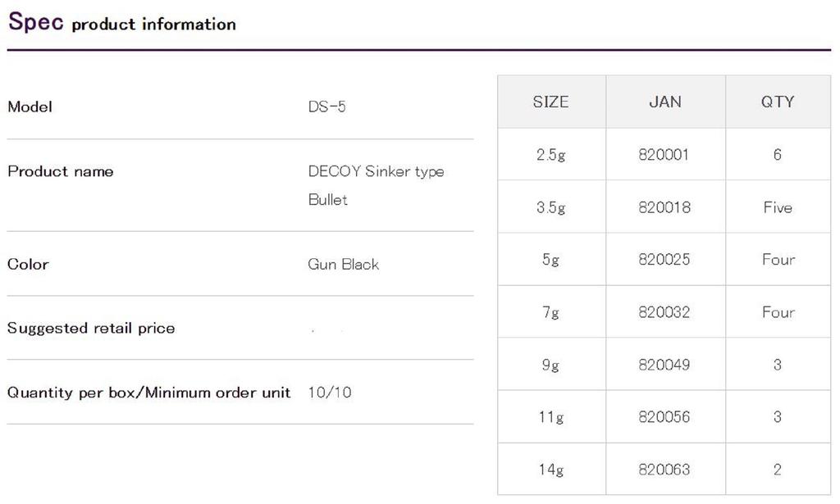Screen dimensions: 840x504
Task: Click the Spec product information heading
Action: click(121, 23)
